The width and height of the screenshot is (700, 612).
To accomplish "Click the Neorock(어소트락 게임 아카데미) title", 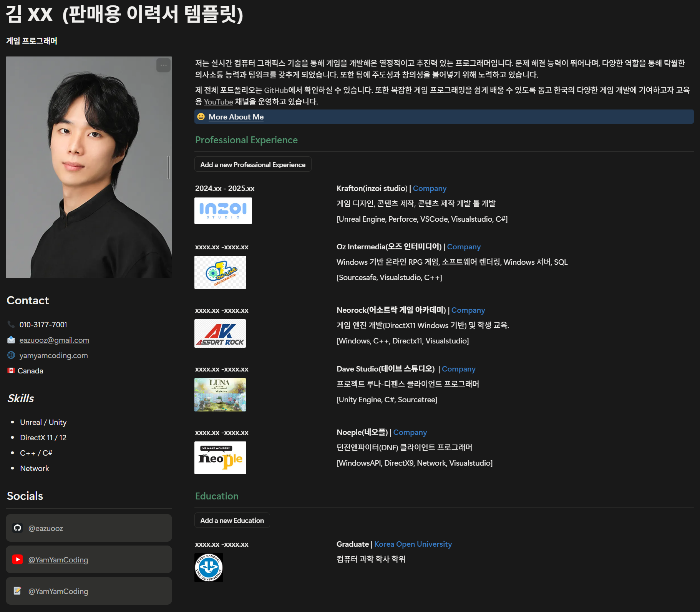I will pos(391,310).
